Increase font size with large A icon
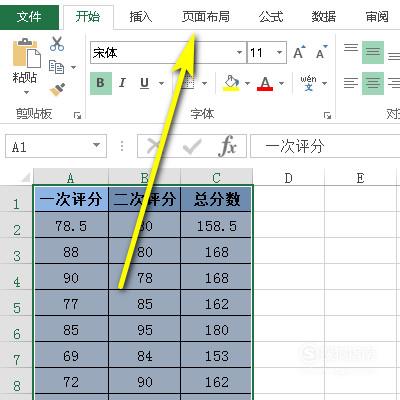The image size is (400, 400). click(x=299, y=53)
